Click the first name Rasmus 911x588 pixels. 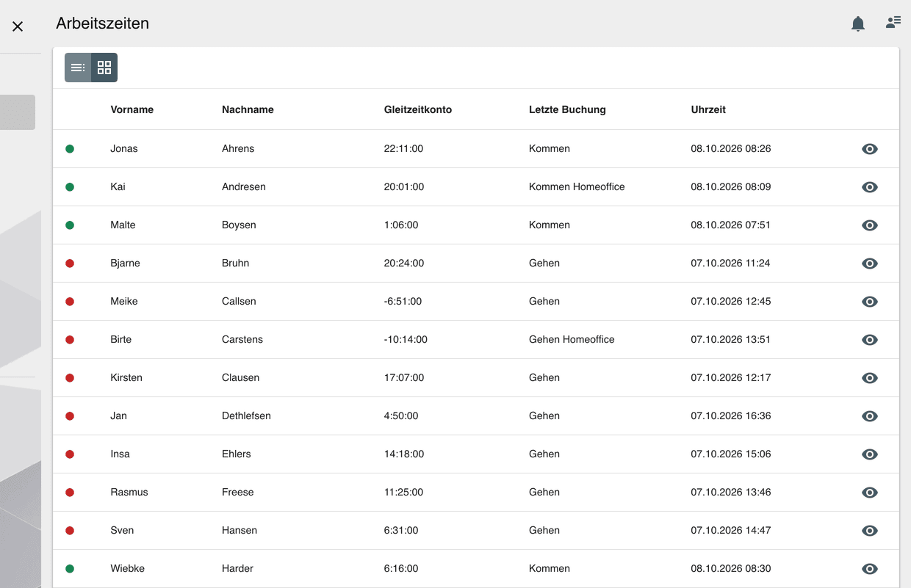pos(129,492)
